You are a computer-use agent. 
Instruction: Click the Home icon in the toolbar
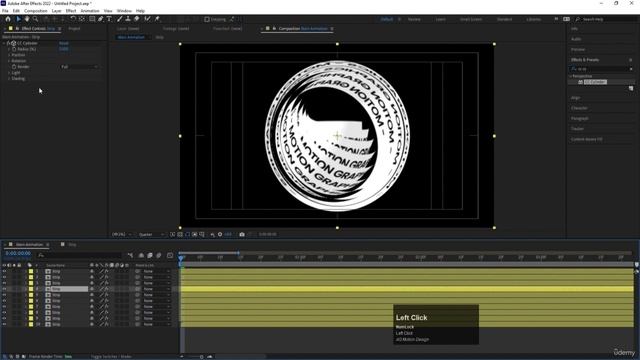point(8,19)
